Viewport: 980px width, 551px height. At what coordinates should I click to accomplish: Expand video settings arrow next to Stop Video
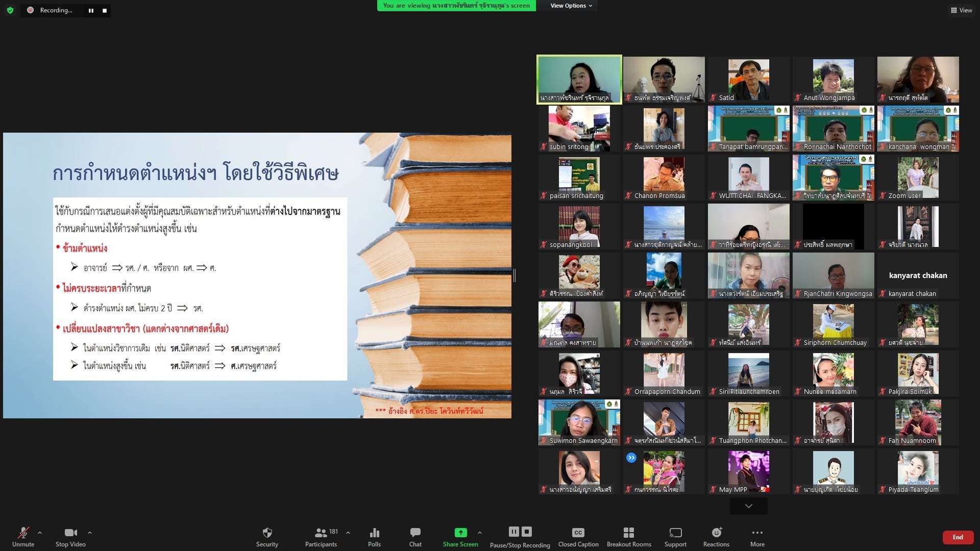pyautogui.click(x=90, y=533)
